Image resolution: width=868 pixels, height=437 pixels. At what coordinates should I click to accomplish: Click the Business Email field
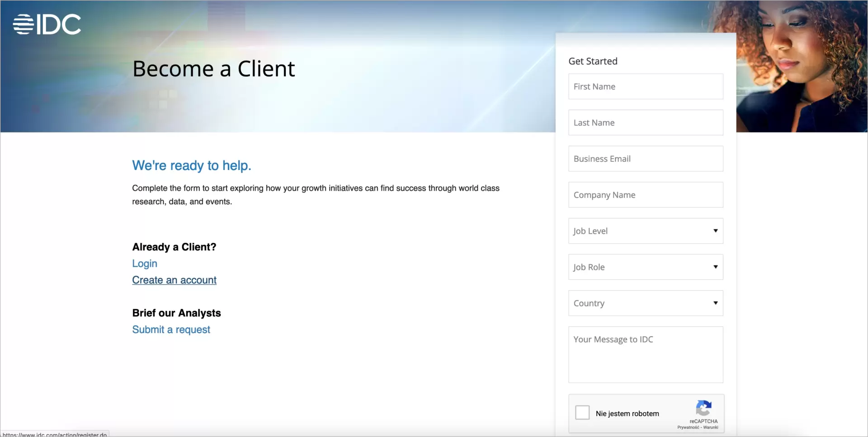645,159
